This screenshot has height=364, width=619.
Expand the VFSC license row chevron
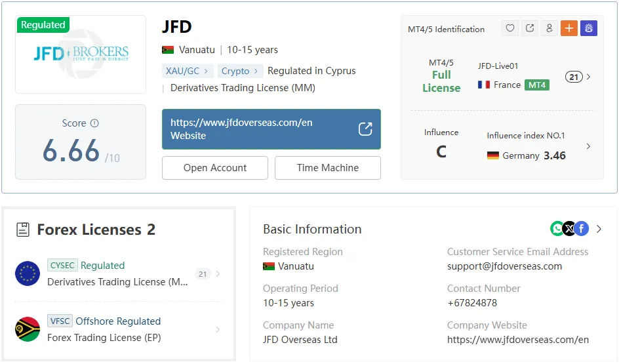(x=218, y=329)
